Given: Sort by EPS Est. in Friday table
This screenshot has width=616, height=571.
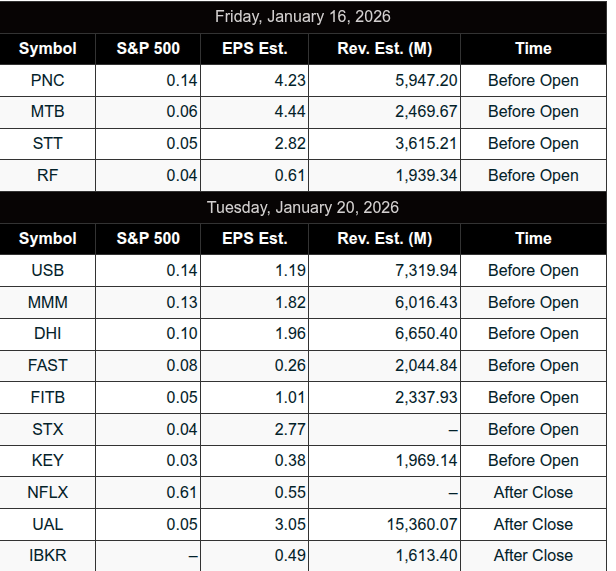Looking at the screenshot, I should (254, 48).
